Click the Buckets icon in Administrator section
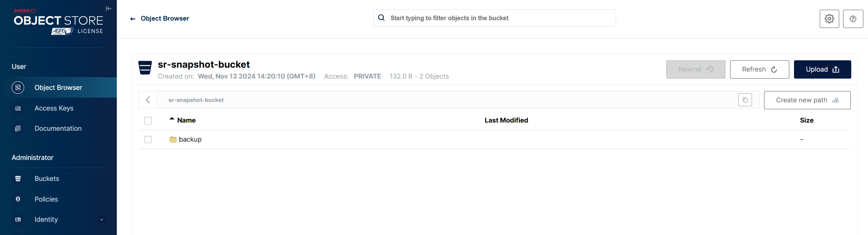868x235 pixels. coord(18,179)
